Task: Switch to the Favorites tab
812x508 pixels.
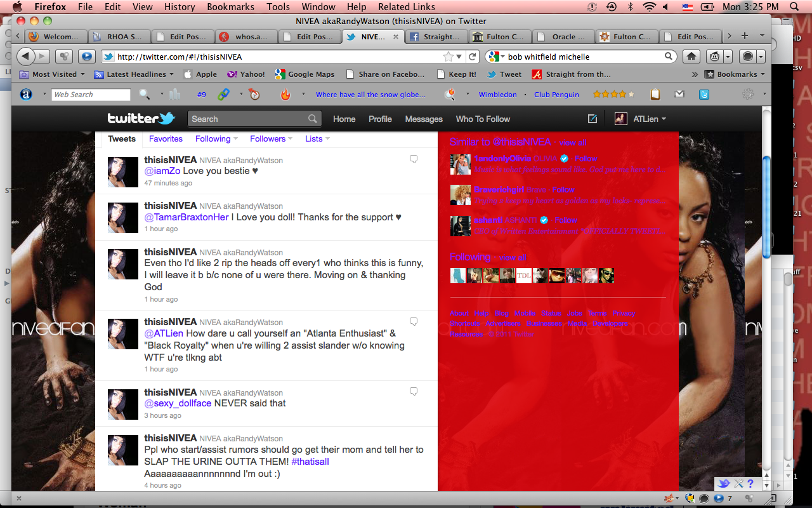Action: pos(166,139)
